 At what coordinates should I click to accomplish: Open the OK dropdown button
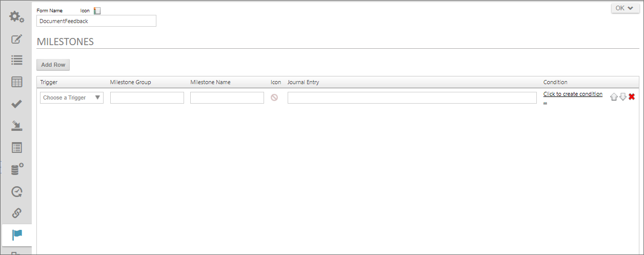coord(625,8)
